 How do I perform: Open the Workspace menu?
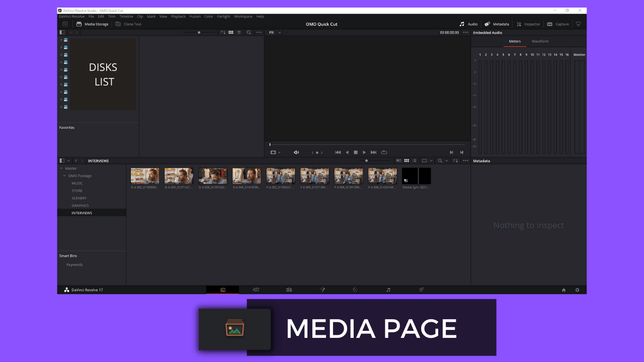pos(243,17)
